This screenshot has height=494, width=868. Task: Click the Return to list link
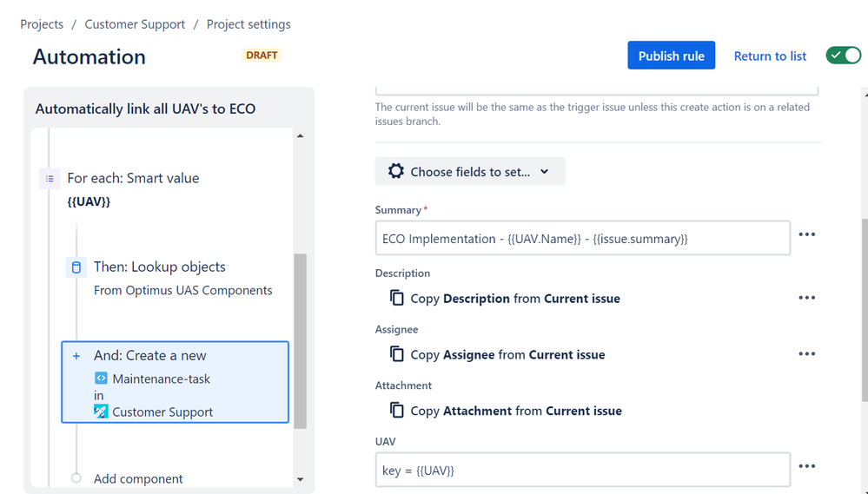point(770,56)
